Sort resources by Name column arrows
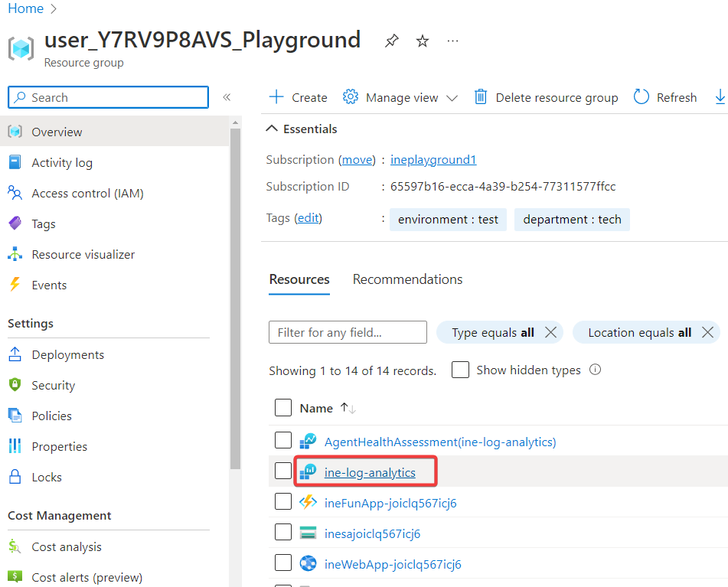The width and height of the screenshot is (728, 587). [348, 408]
